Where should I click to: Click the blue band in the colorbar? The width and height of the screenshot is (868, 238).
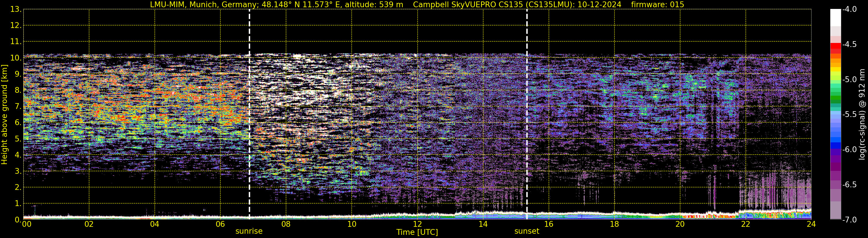tap(836, 146)
